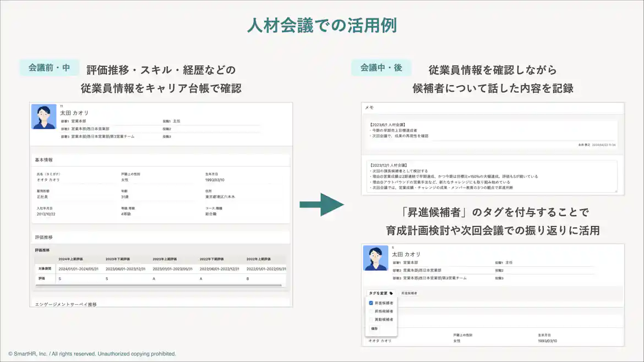Click the tag icon on the タグを変更 button
The width and height of the screenshot is (644, 362).
(391, 293)
